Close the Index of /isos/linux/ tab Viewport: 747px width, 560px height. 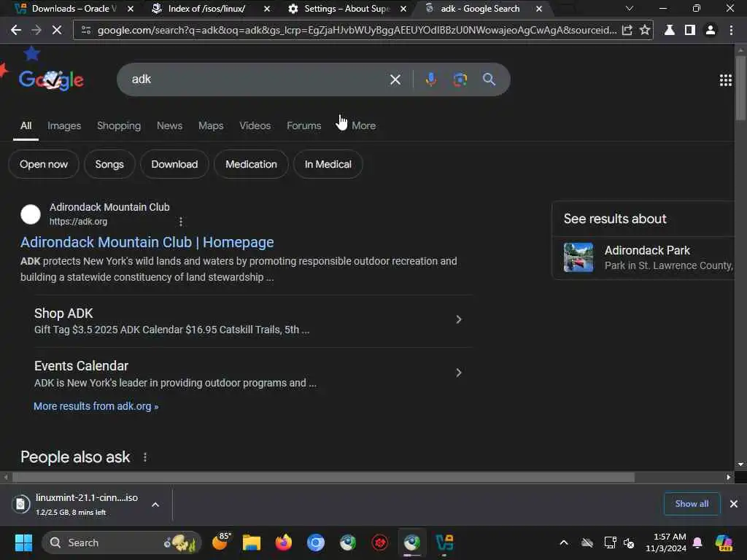tap(267, 9)
